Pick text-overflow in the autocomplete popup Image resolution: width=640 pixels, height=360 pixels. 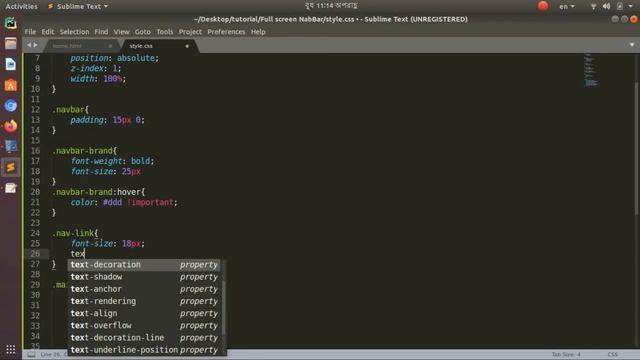[144, 326]
